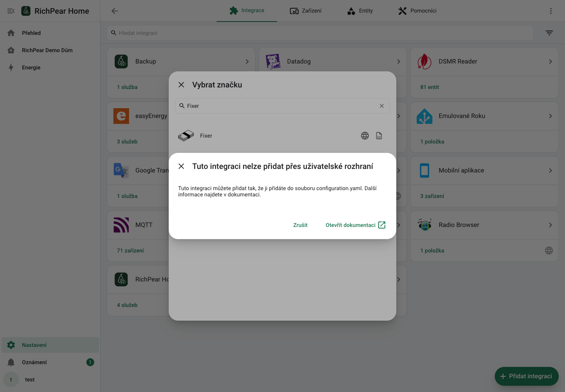This screenshot has width=565, height=392.
Task: Open the three-dot overflow menu
Action: (551, 11)
